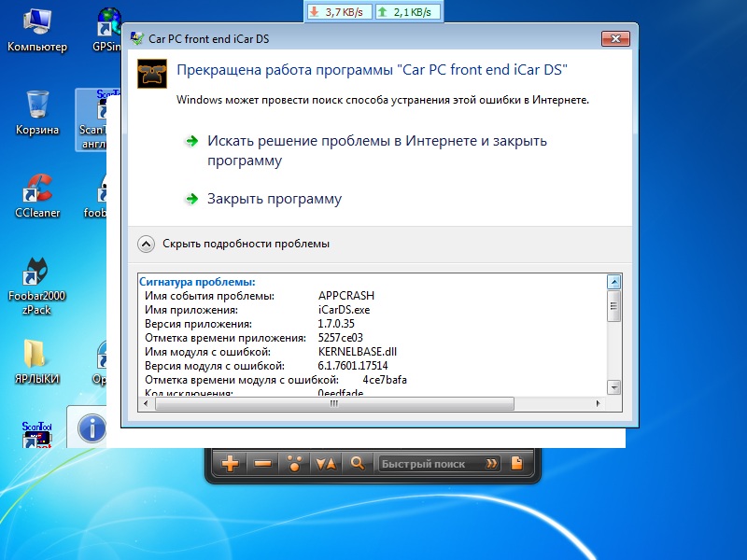
Task: Click the magnifier search icon in toolbar
Action: point(357,463)
